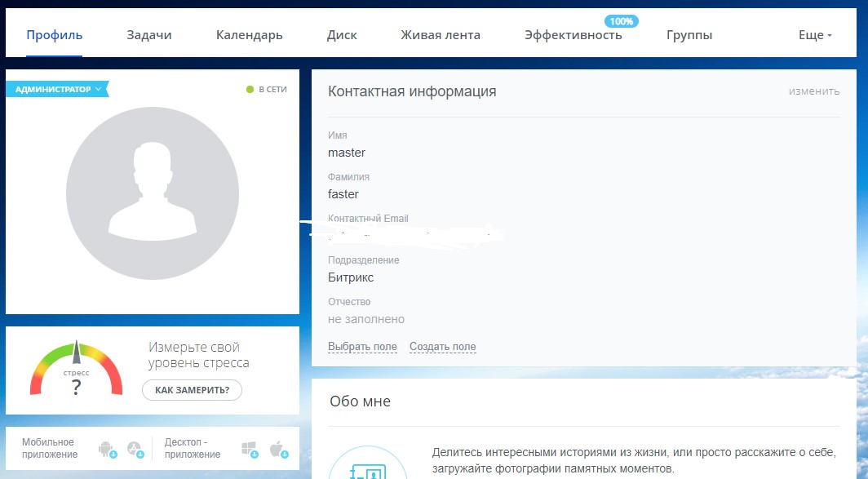This screenshot has height=479, width=868.
Task: Click the Выбрать поле link
Action: [362, 347]
